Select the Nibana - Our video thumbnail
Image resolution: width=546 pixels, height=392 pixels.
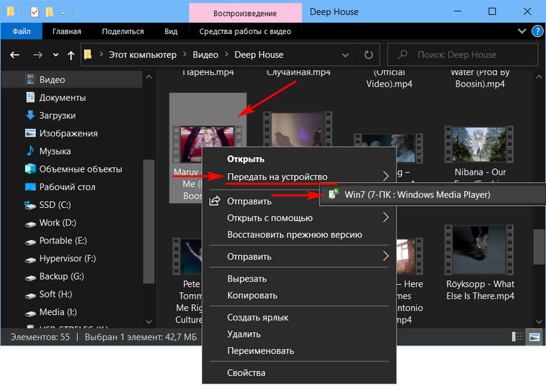(x=479, y=145)
